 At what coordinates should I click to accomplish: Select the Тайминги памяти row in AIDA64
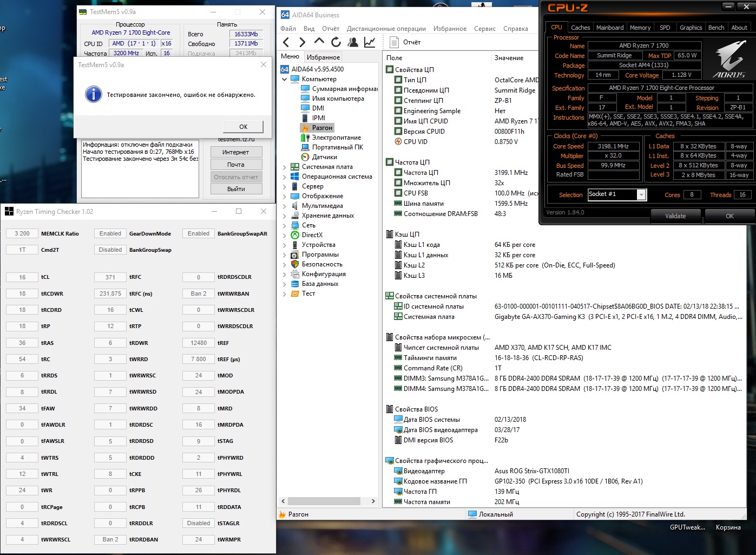point(489,358)
